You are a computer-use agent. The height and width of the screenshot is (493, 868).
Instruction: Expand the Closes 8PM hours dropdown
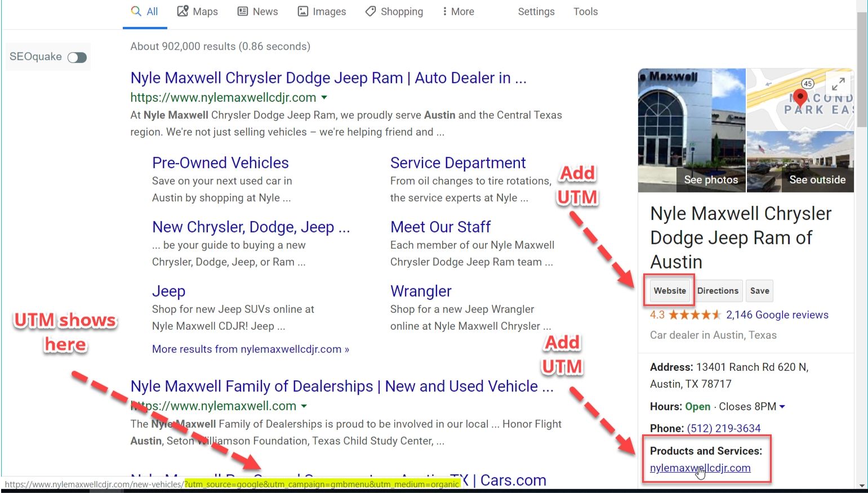(x=783, y=406)
